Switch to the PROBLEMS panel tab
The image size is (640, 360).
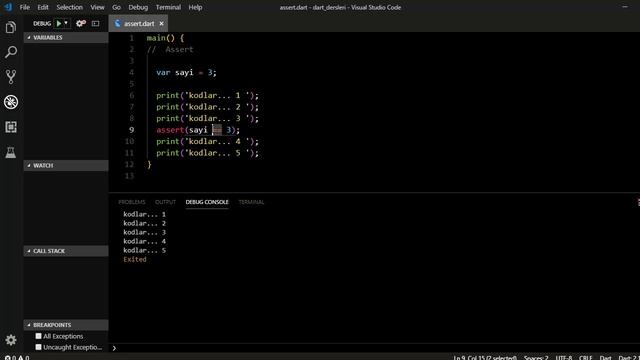131,202
